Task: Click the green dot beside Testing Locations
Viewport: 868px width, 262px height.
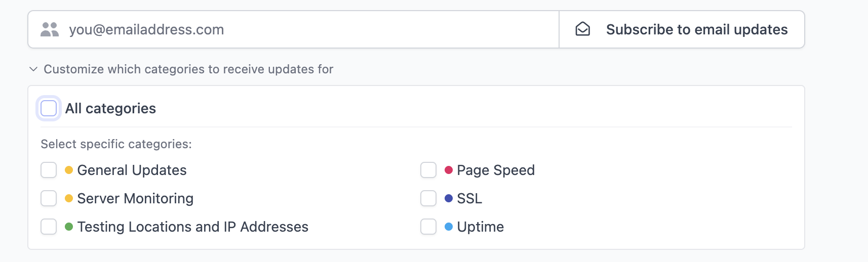Action: pos(69,227)
